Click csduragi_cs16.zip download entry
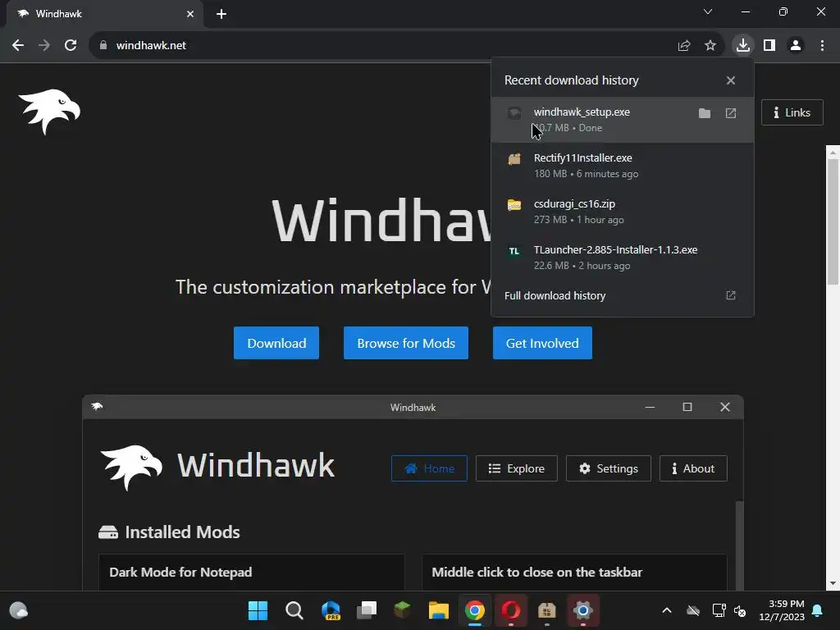The width and height of the screenshot is (840, 630). pyautogui.click(x=622, y=212)
